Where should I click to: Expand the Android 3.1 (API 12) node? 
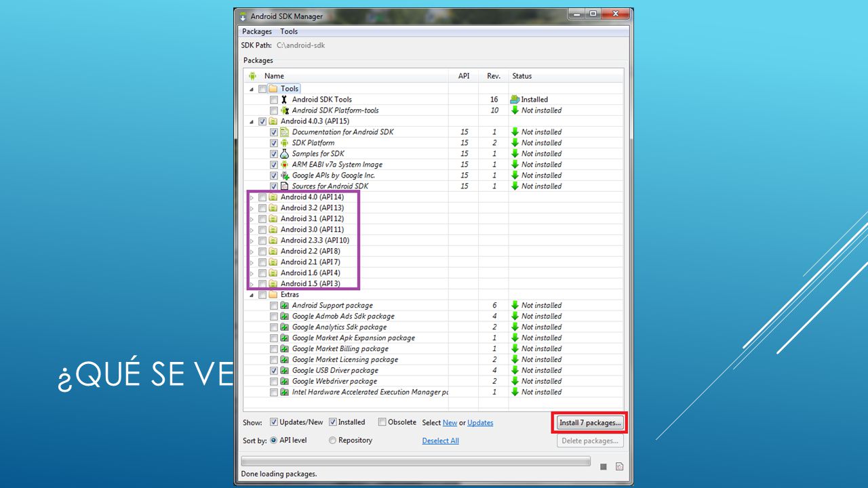pos(252,219)
